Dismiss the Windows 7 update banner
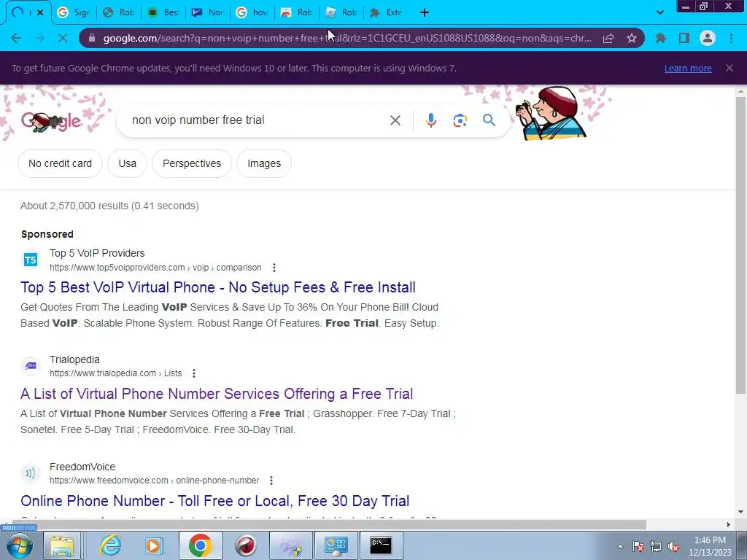This screenshot has height=560, width=747. 729,68
